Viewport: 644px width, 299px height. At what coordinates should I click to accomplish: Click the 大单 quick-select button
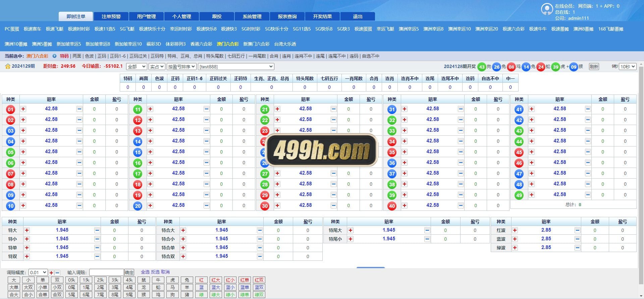[x=14, y=288]
